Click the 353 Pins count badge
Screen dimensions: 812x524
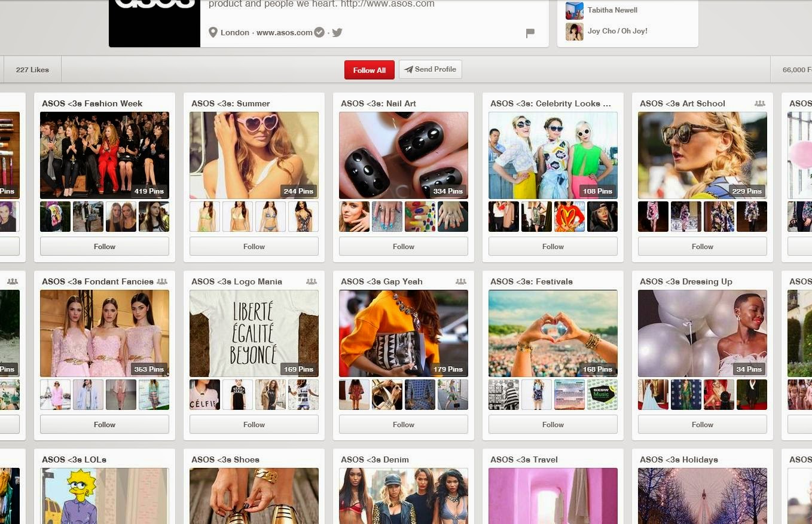click(149, 369)
